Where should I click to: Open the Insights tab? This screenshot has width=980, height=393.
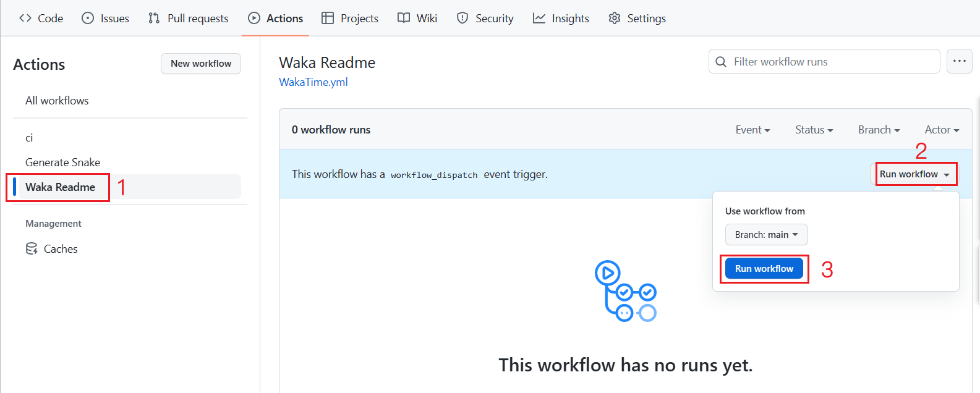(x=561, y=19)
